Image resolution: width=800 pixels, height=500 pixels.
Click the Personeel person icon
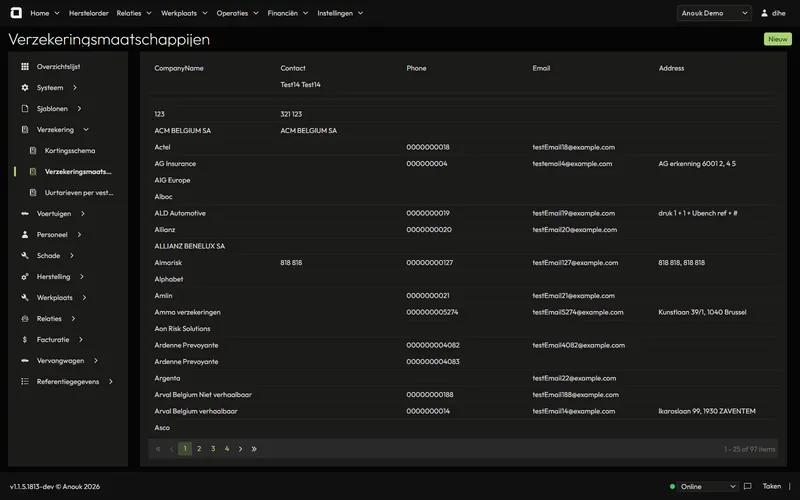tap(24, 234)
